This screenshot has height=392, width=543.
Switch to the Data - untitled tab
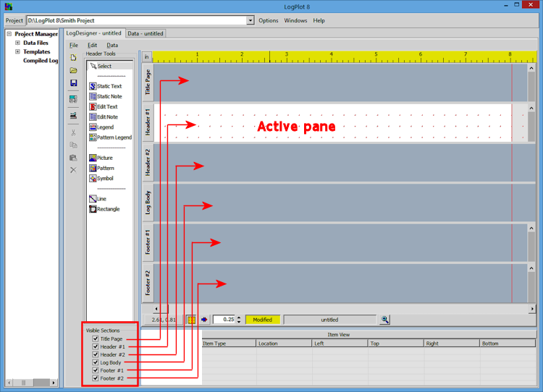coord(146,33)
